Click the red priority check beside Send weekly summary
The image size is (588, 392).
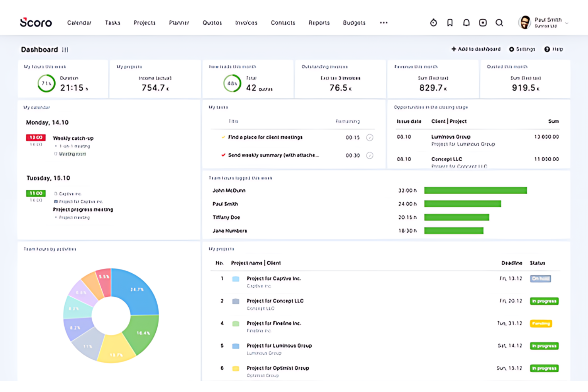click(223, 155)
